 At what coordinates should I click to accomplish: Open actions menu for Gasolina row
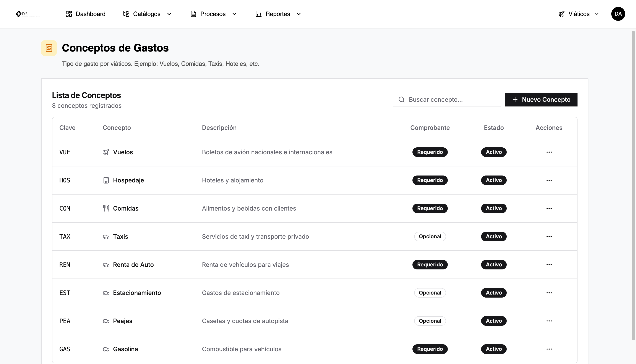549,349
